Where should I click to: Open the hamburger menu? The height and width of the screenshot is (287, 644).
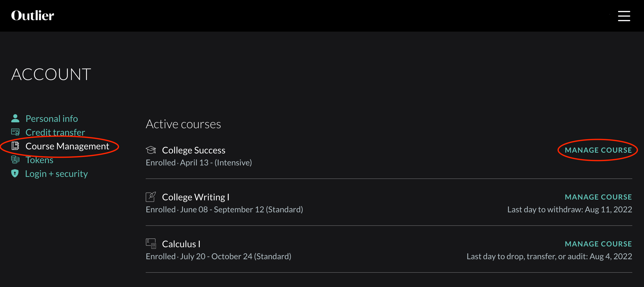pos(624,16)
